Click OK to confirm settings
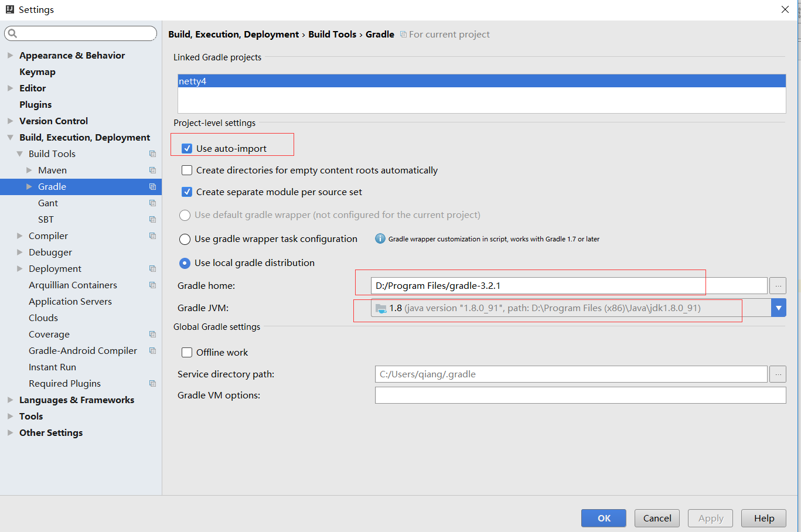The height and width of the screenshot is (532, 801). point(604,518)
